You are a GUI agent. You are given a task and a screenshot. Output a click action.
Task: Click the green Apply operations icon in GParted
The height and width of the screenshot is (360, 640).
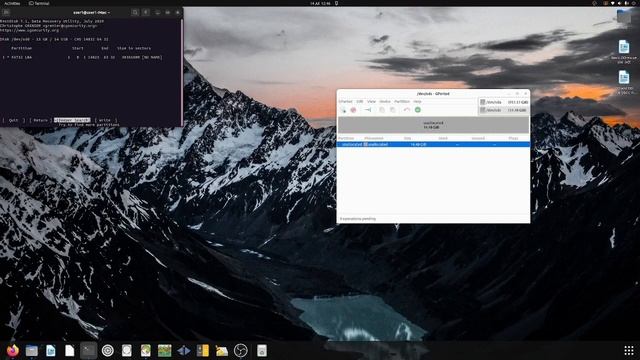point(418,110)
